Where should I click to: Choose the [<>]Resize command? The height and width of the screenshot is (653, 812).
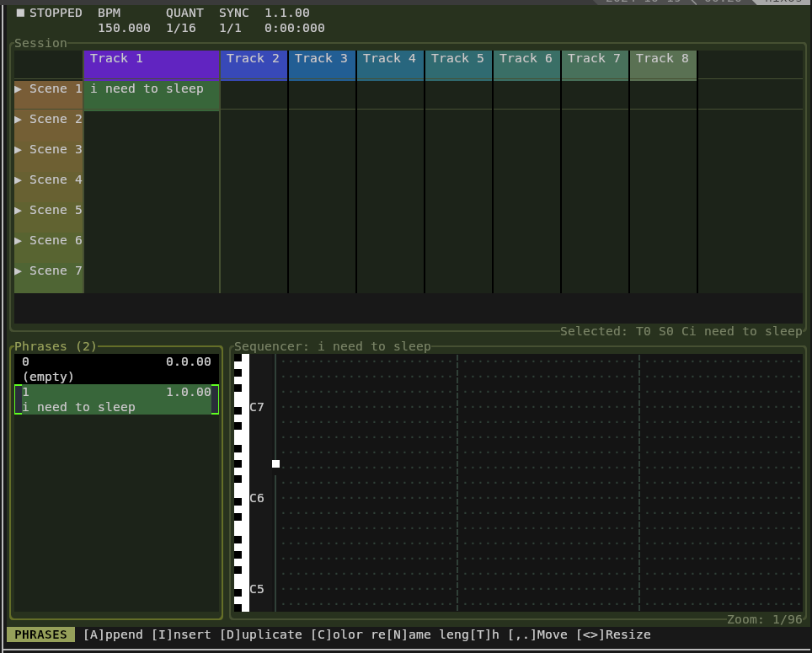click(614, 634)
